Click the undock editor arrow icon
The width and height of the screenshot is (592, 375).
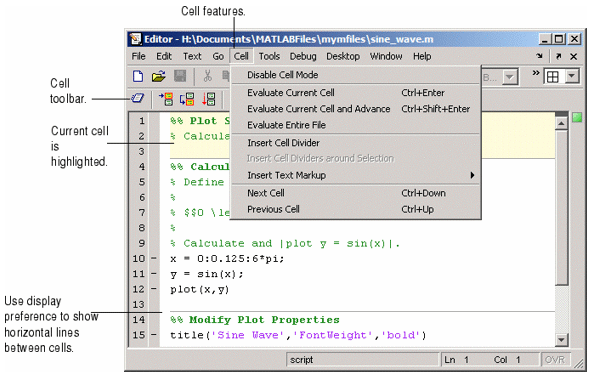558,56
